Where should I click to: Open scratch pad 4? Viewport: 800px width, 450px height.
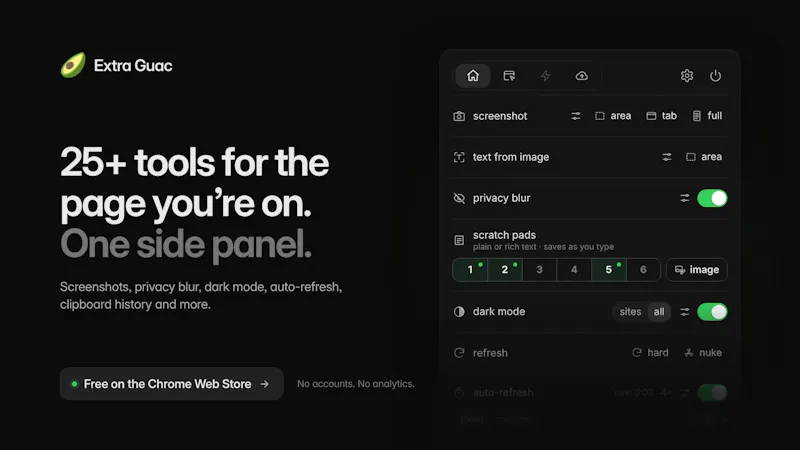(x=574, y=269)
